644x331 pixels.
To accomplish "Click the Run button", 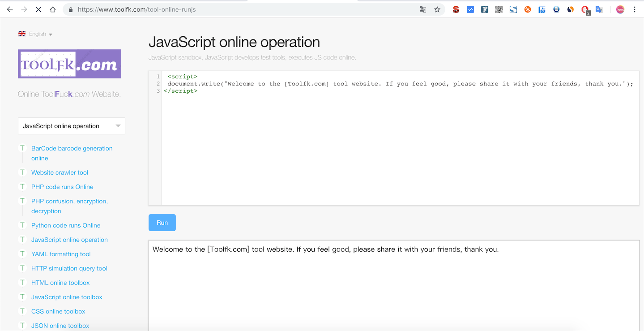I will pyautogui.click(x=162, y=223).
